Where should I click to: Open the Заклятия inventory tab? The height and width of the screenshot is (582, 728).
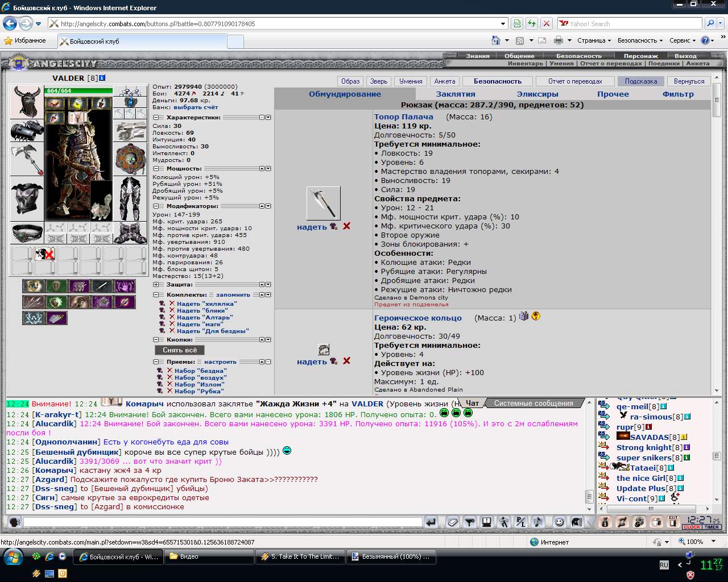click(456, 94)
